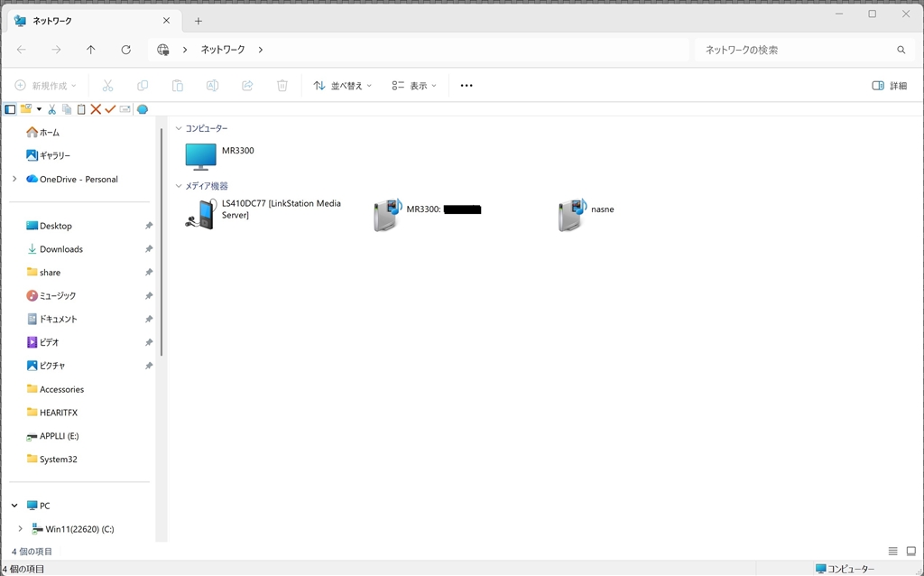Open Desktop in quick access

pos(50,226)
